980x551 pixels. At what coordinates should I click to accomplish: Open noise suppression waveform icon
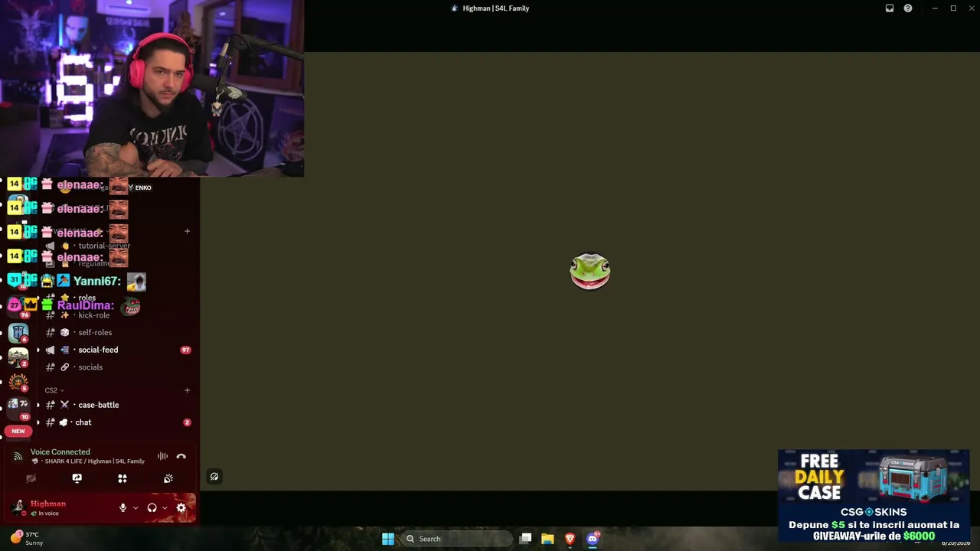(162, 456)
